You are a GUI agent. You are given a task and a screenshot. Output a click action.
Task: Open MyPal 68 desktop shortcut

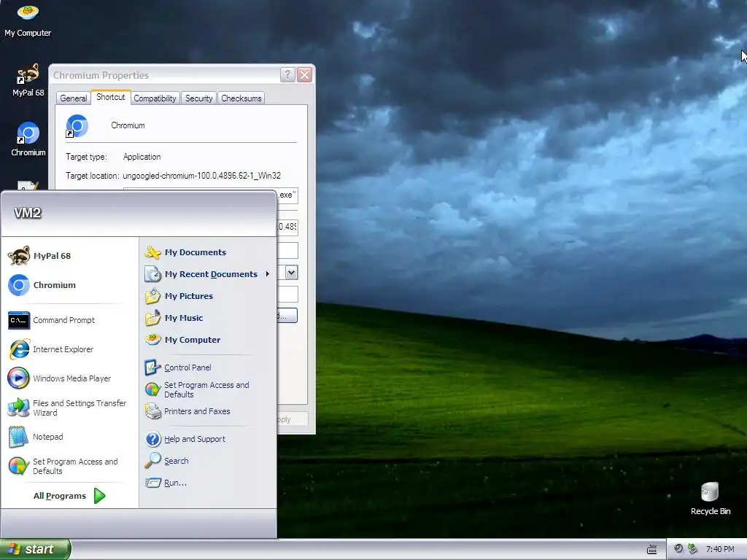[x=28, y=80]
